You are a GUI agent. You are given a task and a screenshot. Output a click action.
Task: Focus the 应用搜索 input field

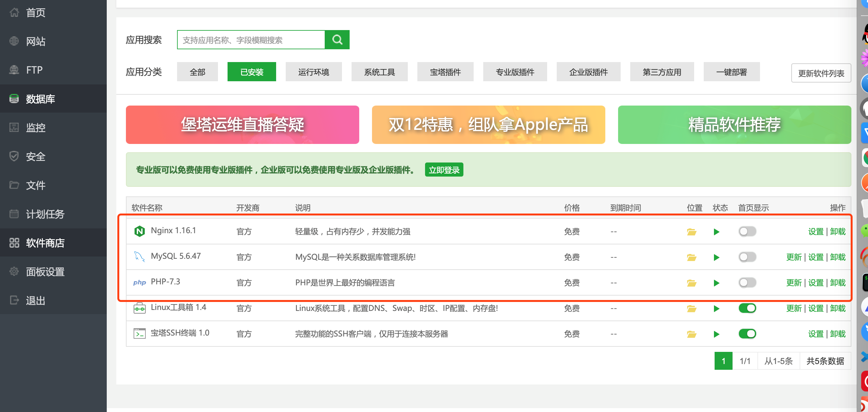tap(251, 40)
